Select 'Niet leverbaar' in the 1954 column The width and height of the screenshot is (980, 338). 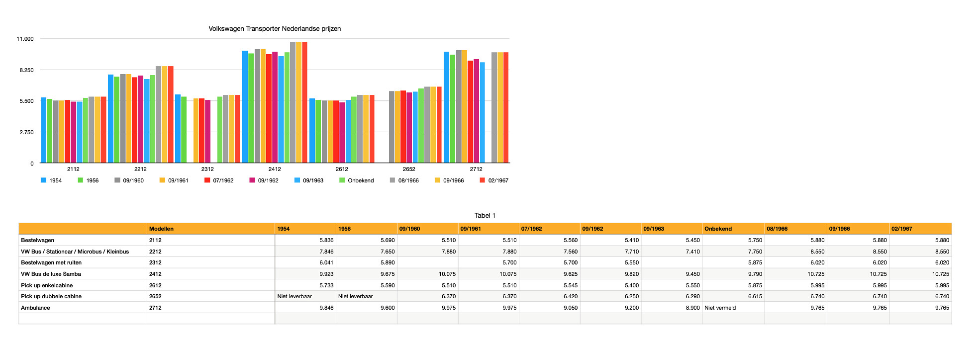tap(305, 296)
